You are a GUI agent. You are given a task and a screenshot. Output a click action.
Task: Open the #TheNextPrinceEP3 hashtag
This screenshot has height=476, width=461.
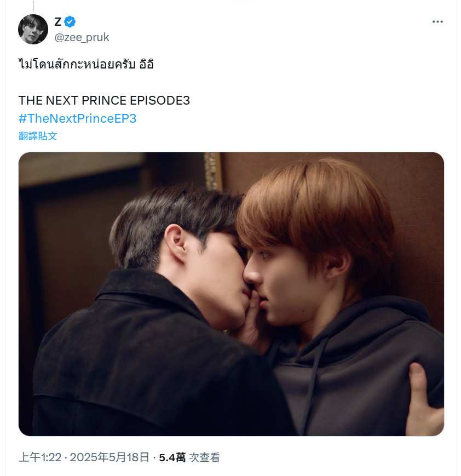pos(77,118)
